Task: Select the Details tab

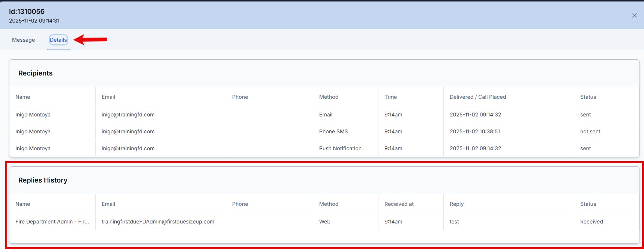Action: (x=59, y=40)
